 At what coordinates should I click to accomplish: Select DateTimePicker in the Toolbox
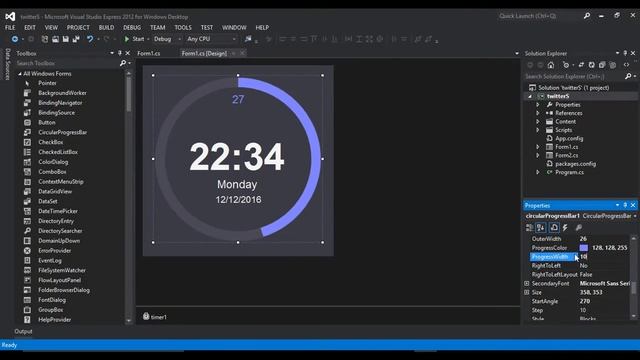pos(58,211)
